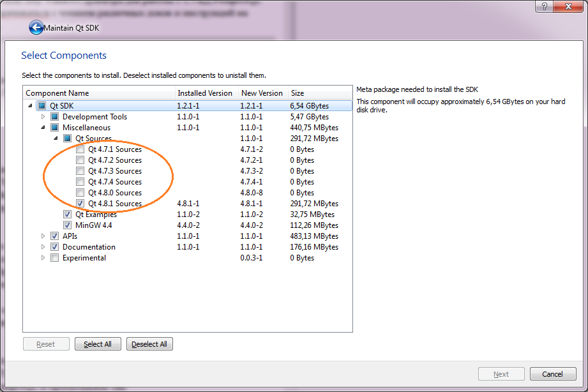Click the 4.7.3-2 new version value

pyautogui.click(x=252, y=171)
